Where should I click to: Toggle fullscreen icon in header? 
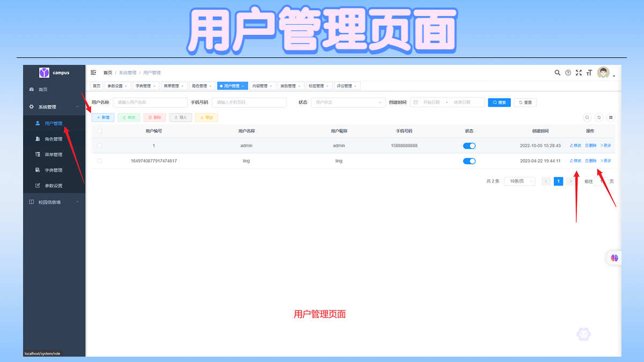(x=579, y=73)
